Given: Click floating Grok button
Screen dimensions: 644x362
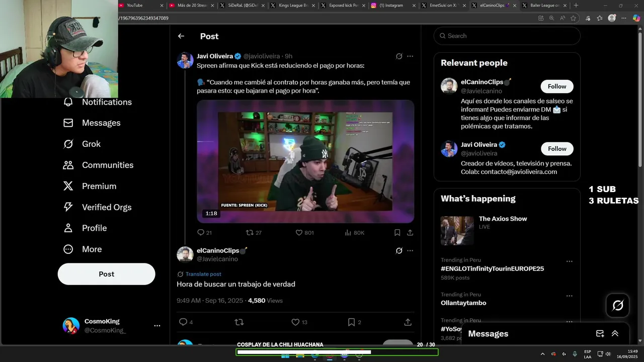Looking at the screenshot, I should [618, 305].
